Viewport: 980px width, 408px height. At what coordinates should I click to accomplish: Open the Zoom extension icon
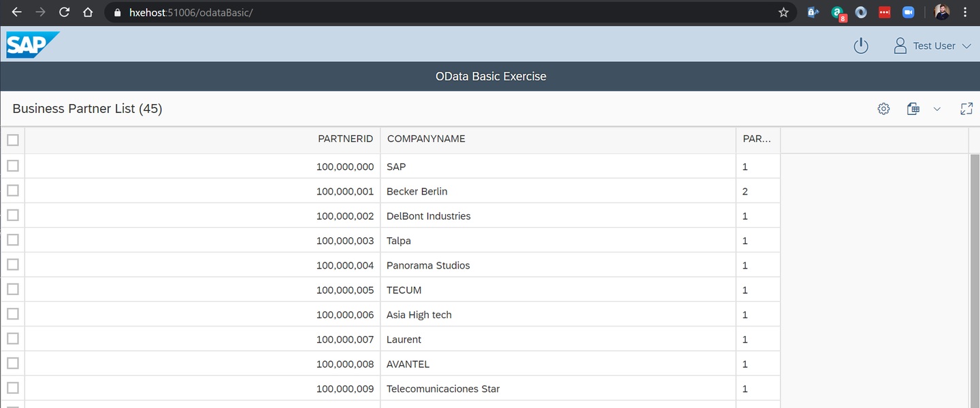pyautogui.click(x=908, y=12)
